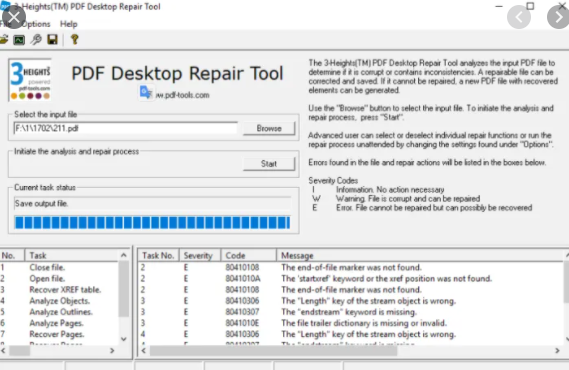Select the 'Close file.' task row

[60, 267]
